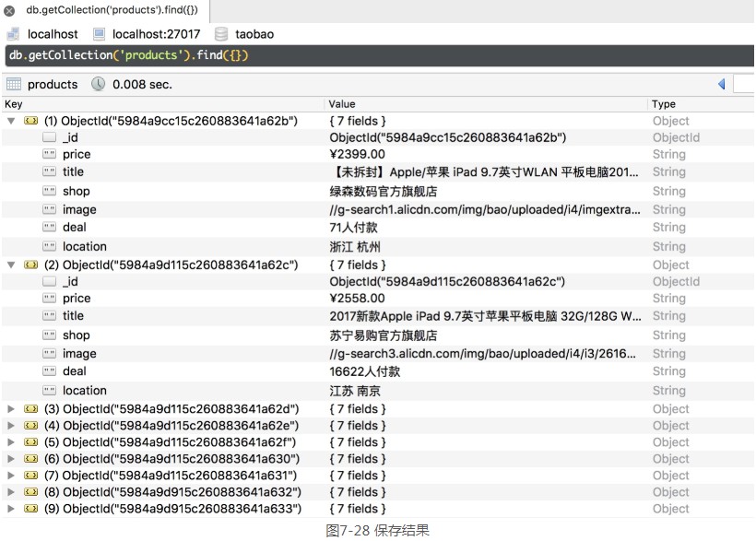The width and height of the screenshot is (756, 541).
Task: Select location value 江苏 南京
Action: pyautogui.click(x=355, y=391)
